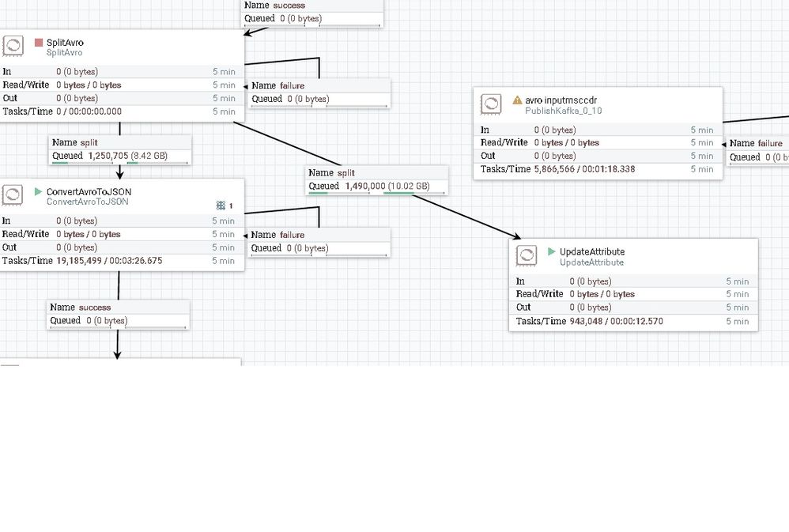Click the 'Read/Write' row of avro inputmsccdr

[x=598, y=143]
